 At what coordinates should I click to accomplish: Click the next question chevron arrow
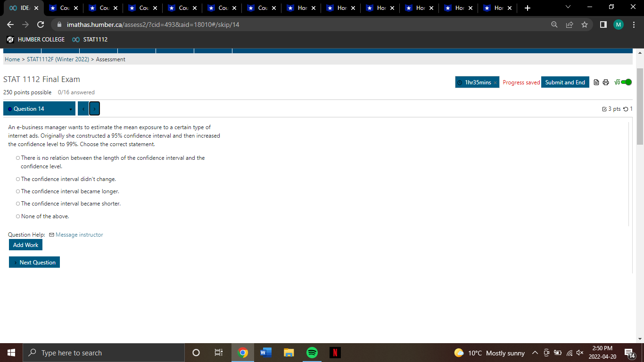[x=94, y=108]
